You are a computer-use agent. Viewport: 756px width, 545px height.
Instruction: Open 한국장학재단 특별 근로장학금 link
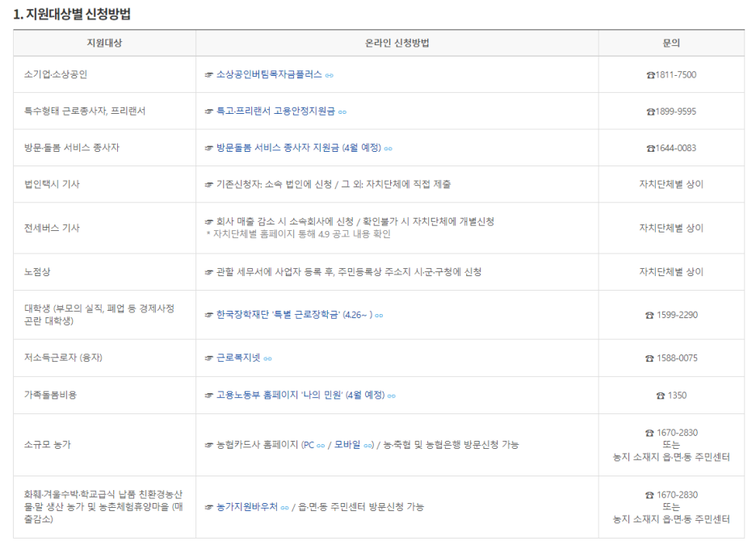[294, 315]
